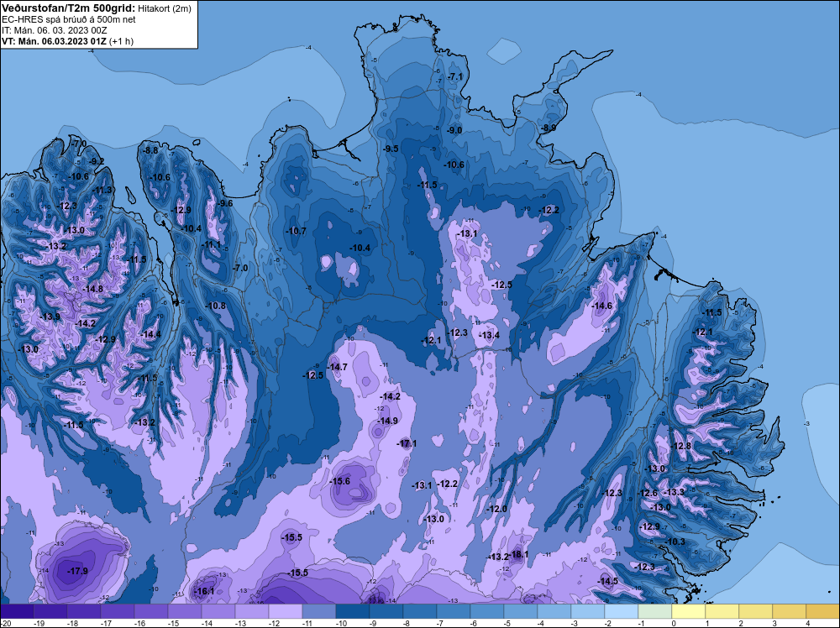Click the -15.6 temperature value
Image resolution: width=840 pixels, height=628 pixels.
pyautogui.click(x=339, y=481)
